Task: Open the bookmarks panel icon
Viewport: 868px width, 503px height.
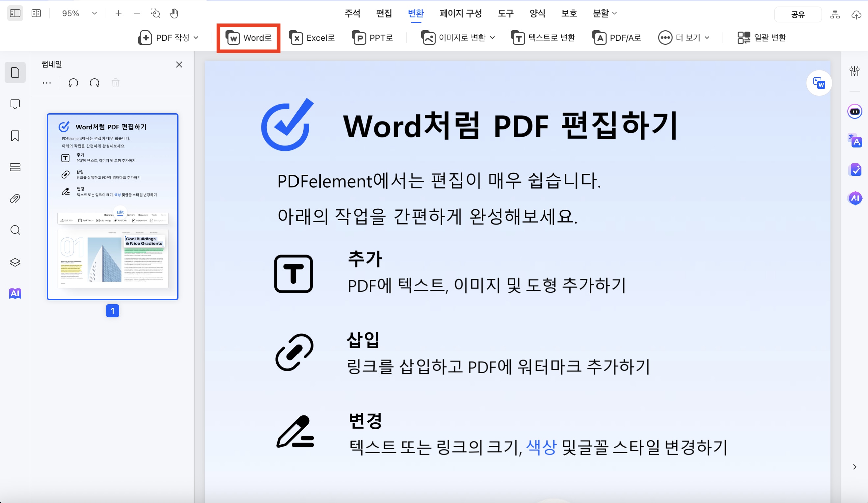Action: (15, 136)
